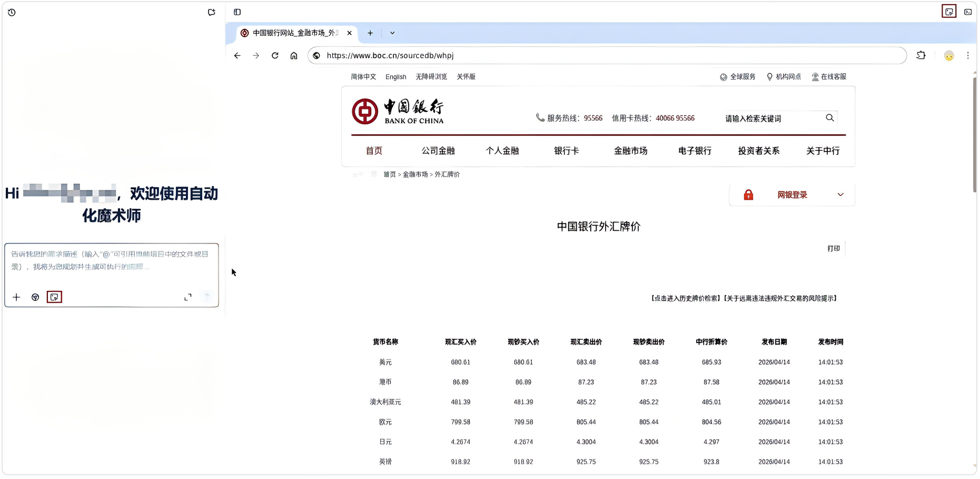
Task: Open the 公司金融 navigation tab
Action: pyautogui.click(x=438, y=151)
